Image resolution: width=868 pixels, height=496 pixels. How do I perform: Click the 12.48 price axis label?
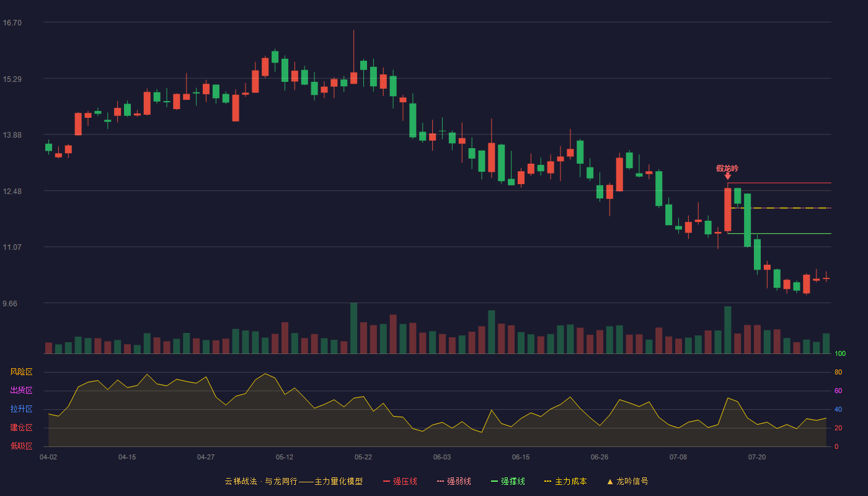pyautogui.click(x=12, y=192)
